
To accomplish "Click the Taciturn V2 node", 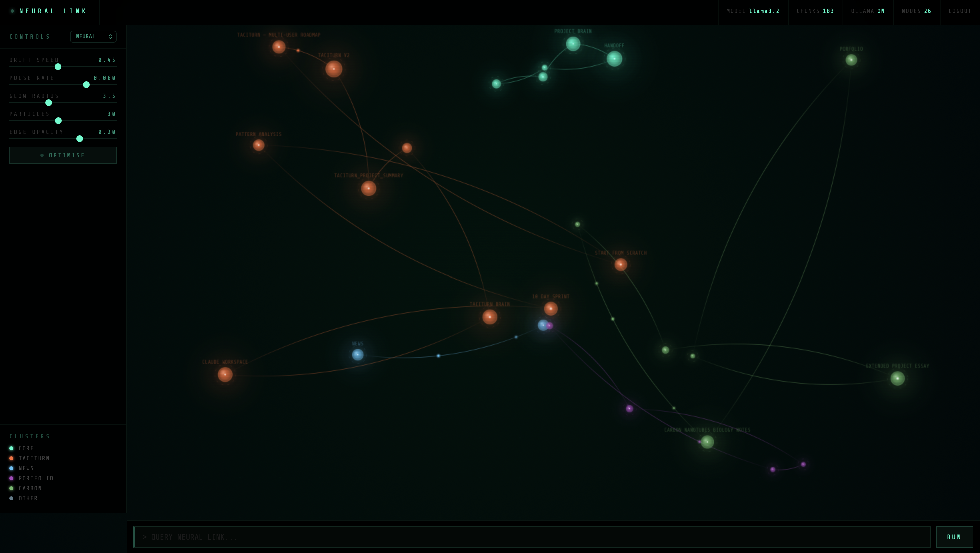I will 334,69.
